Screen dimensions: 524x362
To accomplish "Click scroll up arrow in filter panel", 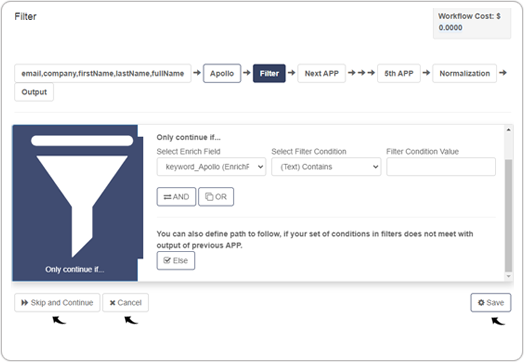I will (509, 130).
